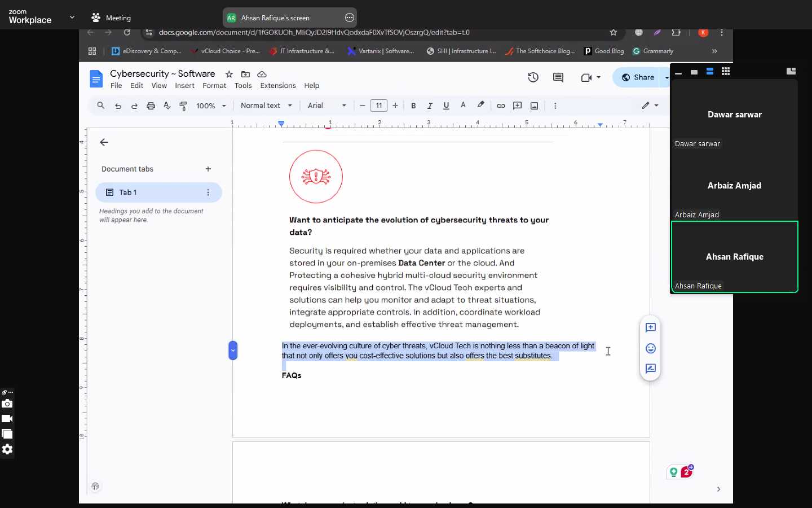Run spelling and grammar check
This screenshot has height=508, width=812.
point(167,106)
